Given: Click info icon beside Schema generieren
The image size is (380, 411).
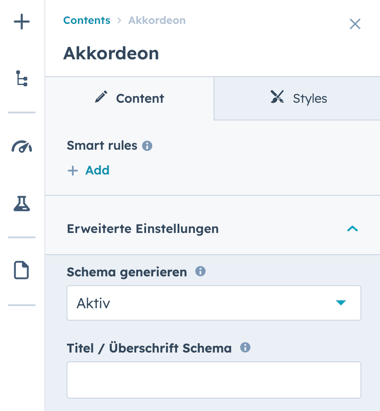Looking at the screenshot, I should coord(200,271).
